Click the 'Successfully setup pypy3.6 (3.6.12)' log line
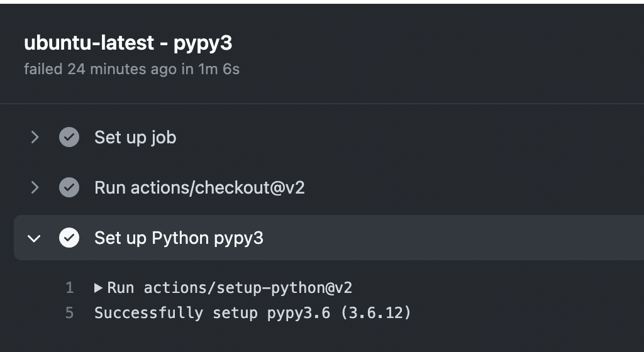Image resolution: width=644 pixels, height=352 pixels. point(253,313)
